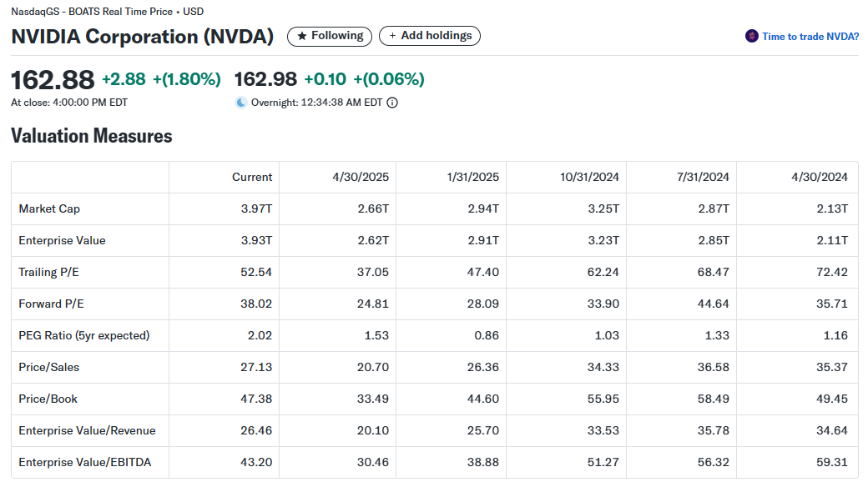
Task: Click the 7/31/2024 Market Cap 2.87T
Action: (714, 208)
